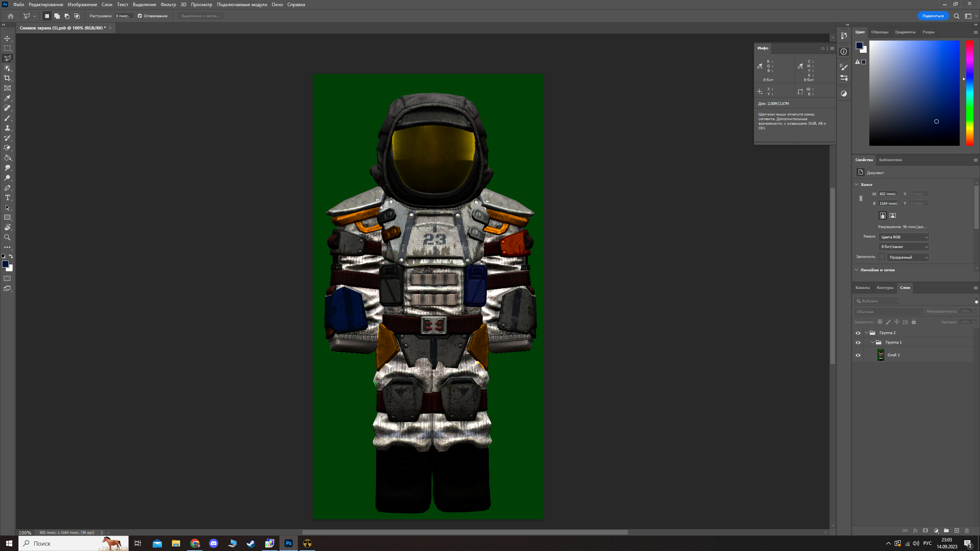The height and width of the screenshot is (551, 980).
Task: Select the Hand tool
Action: pyautogui.click(x=7, y=227)
